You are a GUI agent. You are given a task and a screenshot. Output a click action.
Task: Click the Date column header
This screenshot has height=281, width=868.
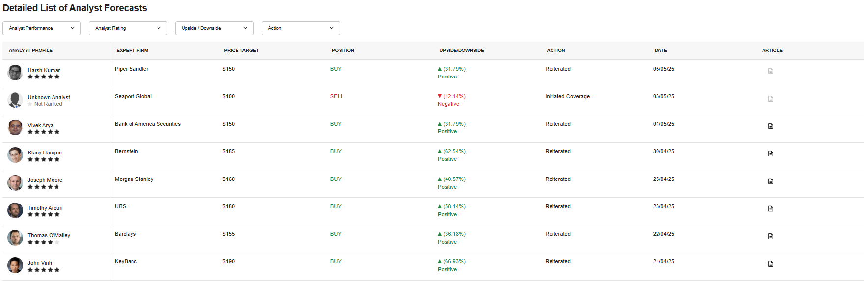click(x=660, y=51)
